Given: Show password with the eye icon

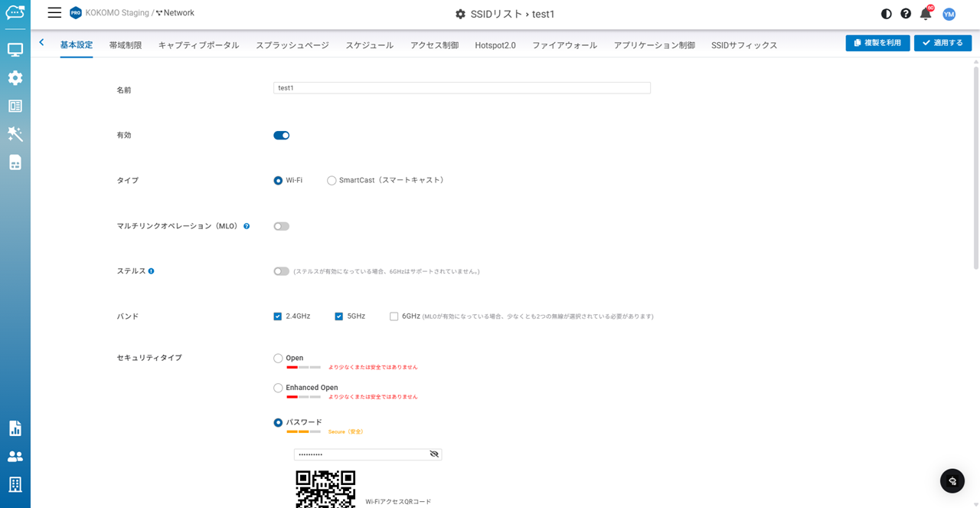Looking at the screenshot, I should pos(434,454).
